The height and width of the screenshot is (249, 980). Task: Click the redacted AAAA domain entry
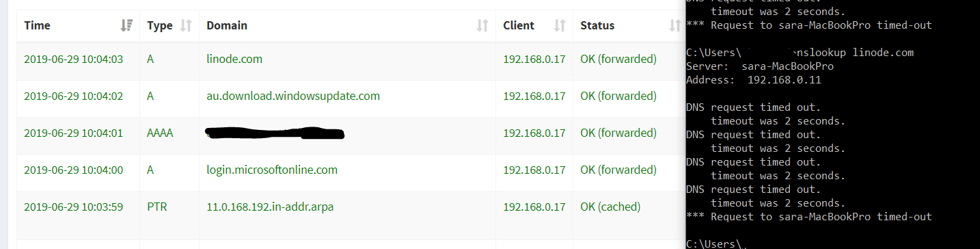coord(275,133)
